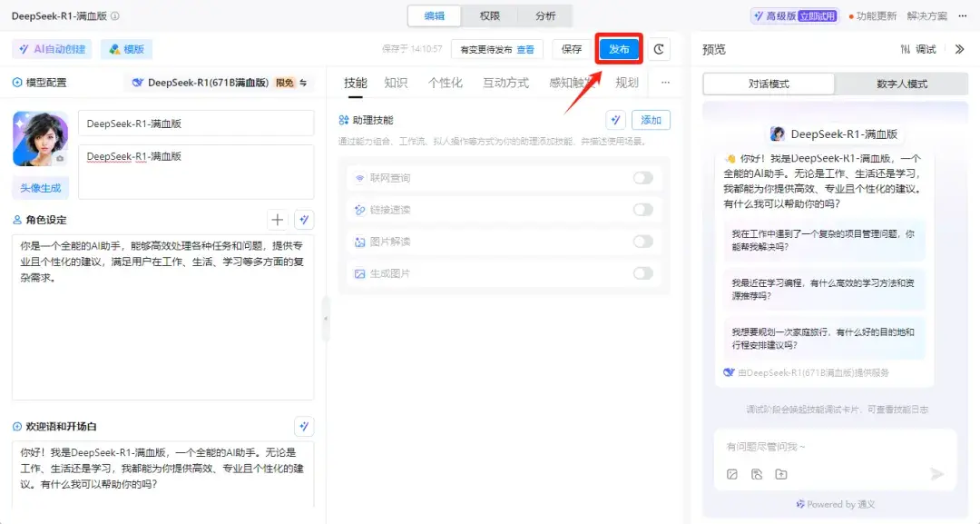Switch model using the swap arrows icon
This screenshot has width=980, height=524.
[x=303, y=83]
